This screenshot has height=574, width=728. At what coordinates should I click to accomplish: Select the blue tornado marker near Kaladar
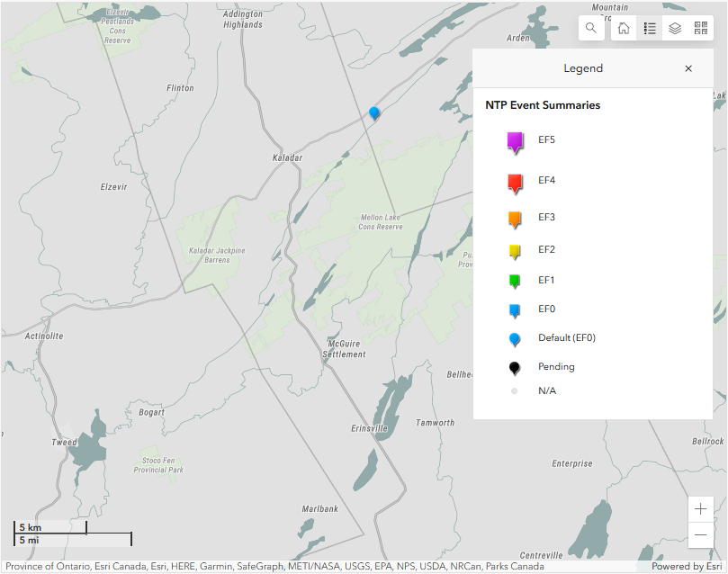[374, 112]
